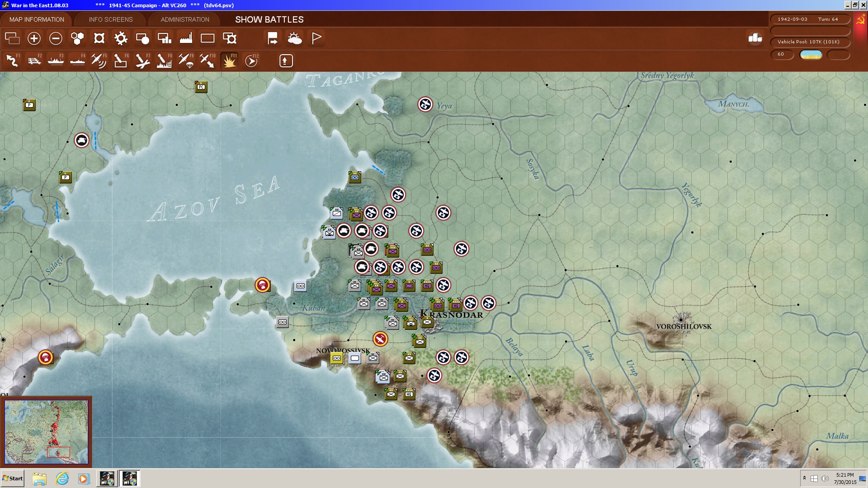Open File Explorer from taskbar
The image size is (868, 488).
click(39, 479)
